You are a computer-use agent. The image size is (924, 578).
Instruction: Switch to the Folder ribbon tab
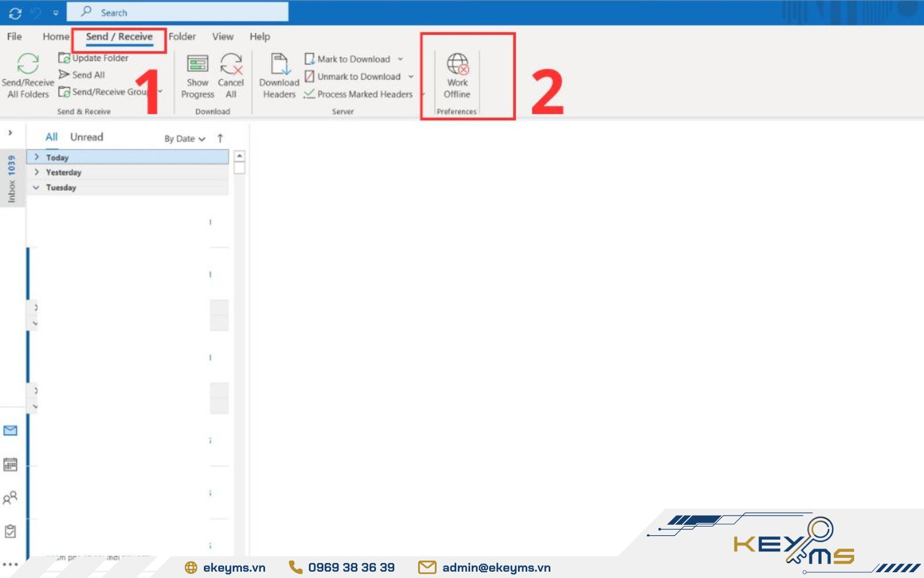tap(182, 36)
